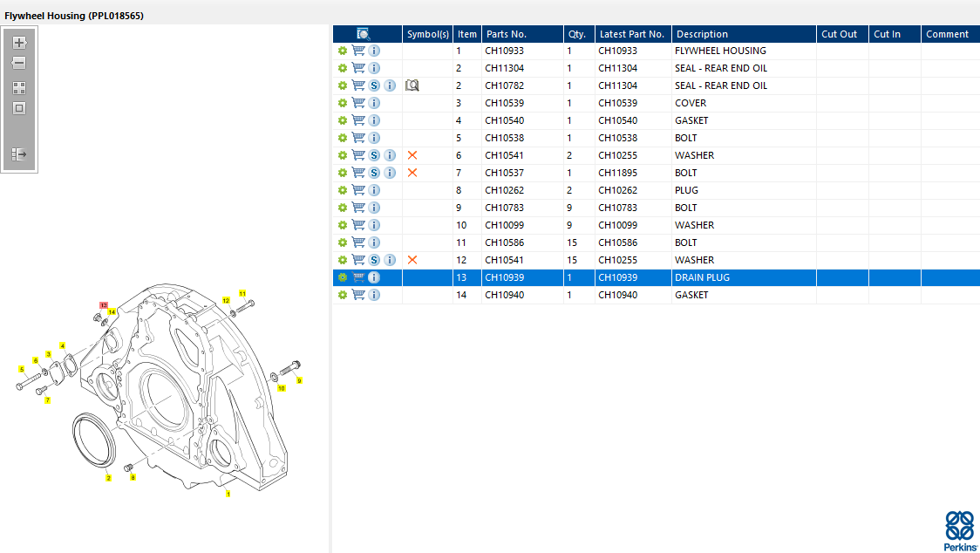The image size is (980, 553).
Task: Click supersession S icon for item 7 BOLT
Action: coord(374,173)
